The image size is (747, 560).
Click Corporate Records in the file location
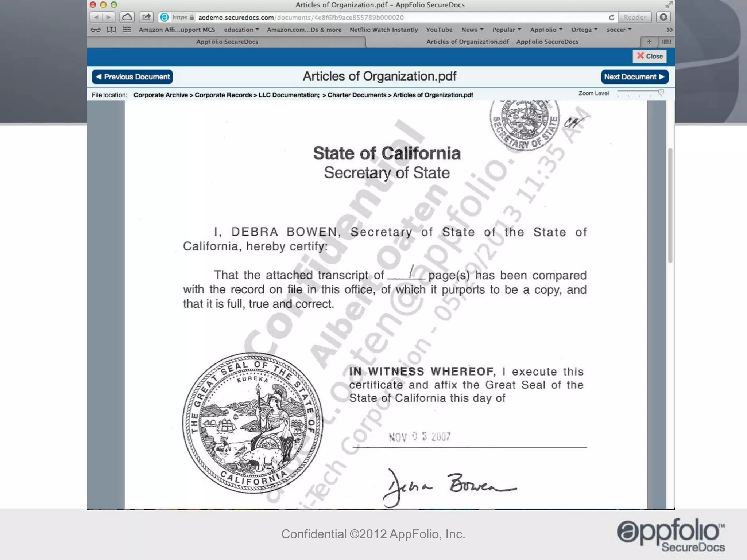click(223, 95)
